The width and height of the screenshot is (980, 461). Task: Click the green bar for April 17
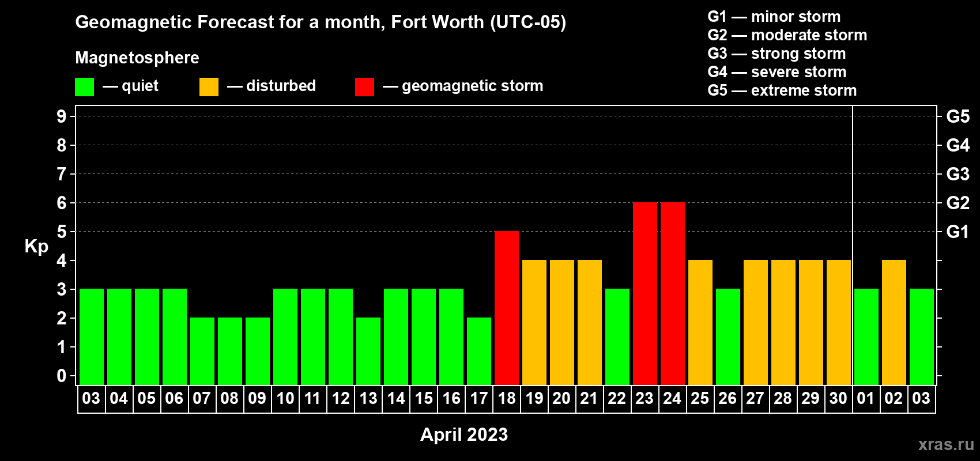click(479, 352)
